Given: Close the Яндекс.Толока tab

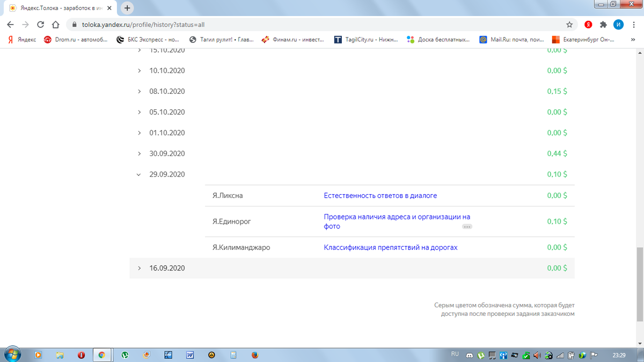Looking at the screenshot, I should 108,9.
